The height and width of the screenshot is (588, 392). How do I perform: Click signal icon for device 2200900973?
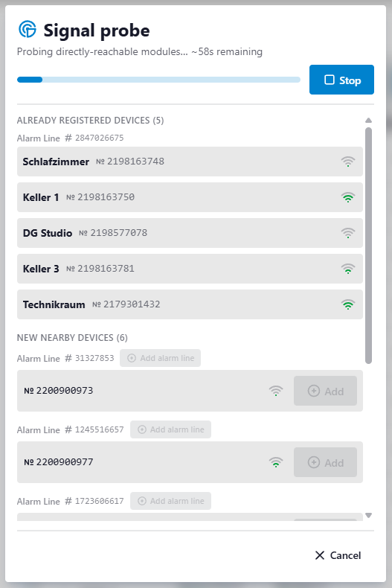[276, 391]
